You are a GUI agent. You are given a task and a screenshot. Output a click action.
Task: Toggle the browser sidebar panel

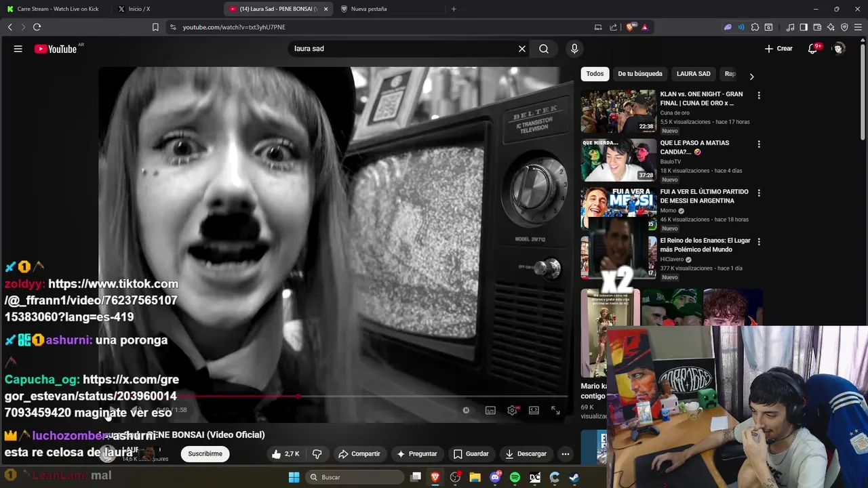coord(804,27)
